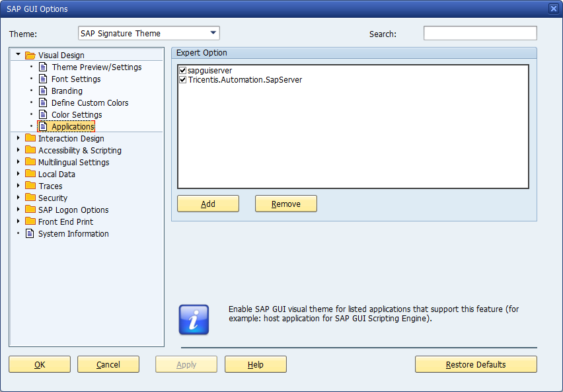Click the Remove button
Image resolution: width=563 pixels, height=392 pixels.
point(286,204)
